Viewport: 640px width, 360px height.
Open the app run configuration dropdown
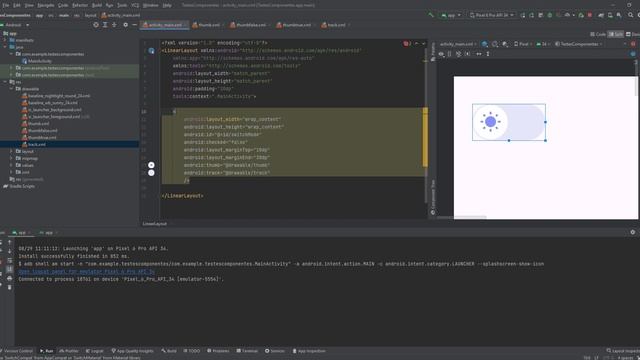pyautogui.click(x=451, y=15)
